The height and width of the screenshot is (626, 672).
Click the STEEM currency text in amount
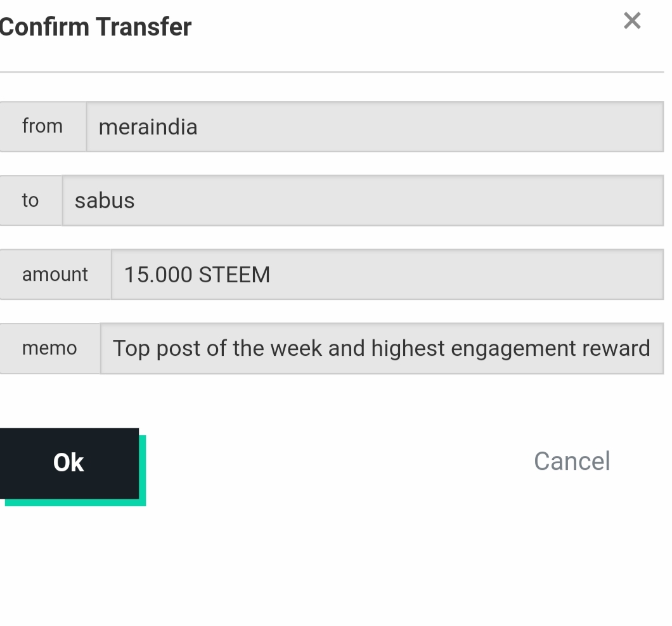[235, 275]
